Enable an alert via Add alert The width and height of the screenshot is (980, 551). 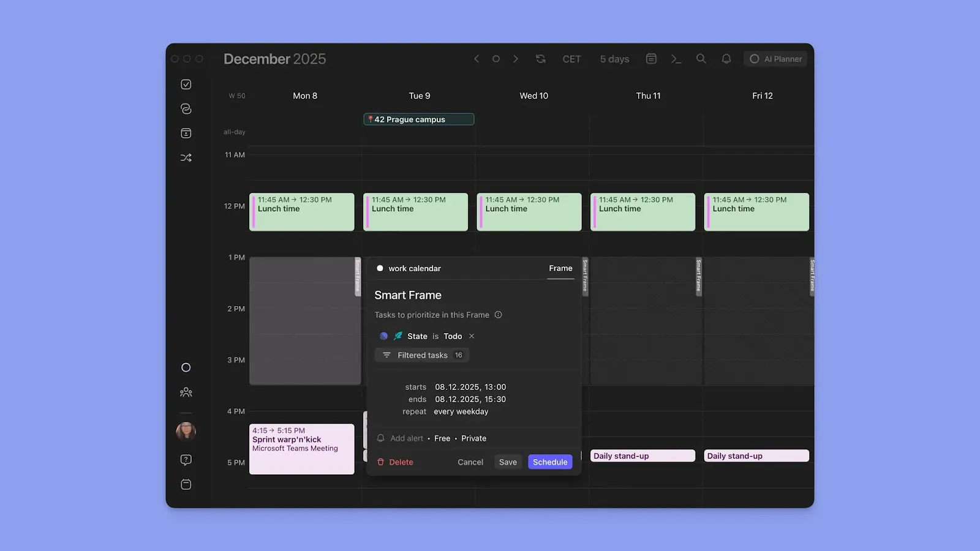click(405, 438)
